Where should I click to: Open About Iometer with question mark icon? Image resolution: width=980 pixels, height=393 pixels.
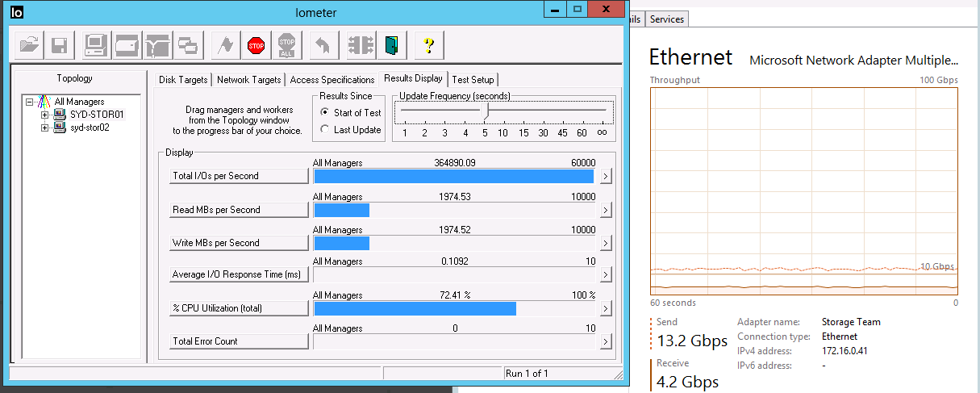[x=430, y=45]
